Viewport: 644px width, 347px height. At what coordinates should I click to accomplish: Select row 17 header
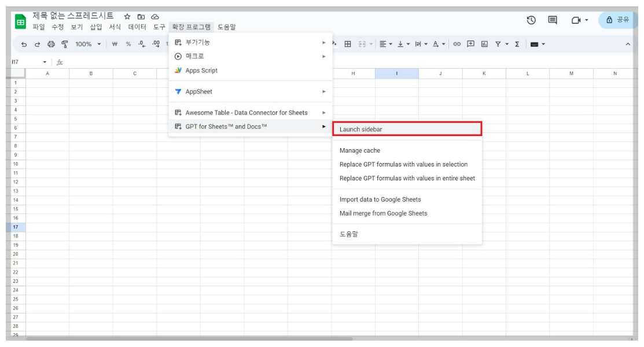[x=16, y=227]
